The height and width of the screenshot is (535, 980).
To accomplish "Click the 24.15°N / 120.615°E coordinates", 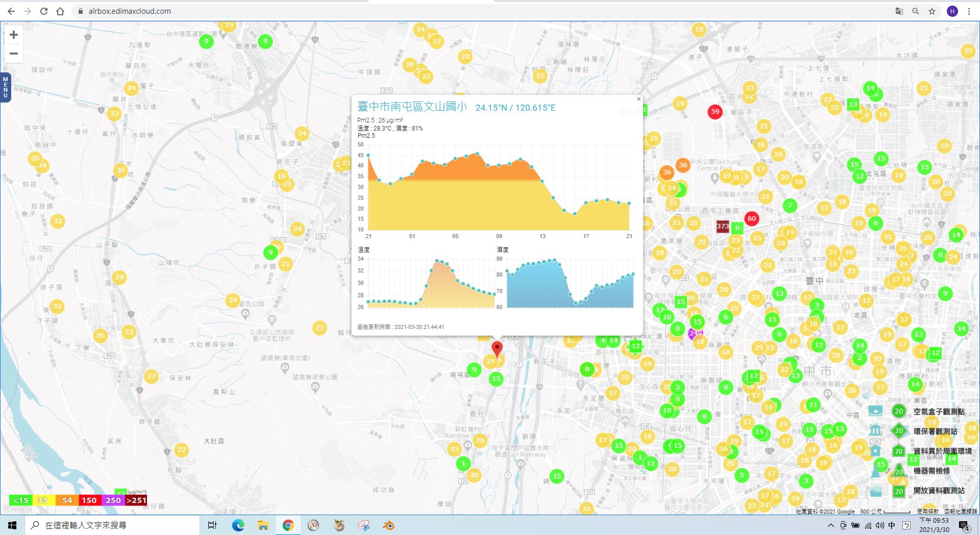I will click(x=516, y=108).
